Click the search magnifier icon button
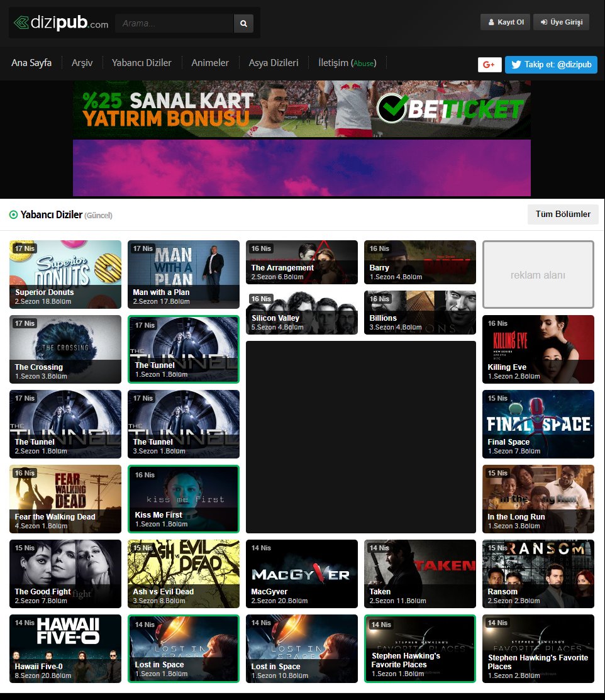Screen dimensions: 605x700 click(x=243, y=23)
